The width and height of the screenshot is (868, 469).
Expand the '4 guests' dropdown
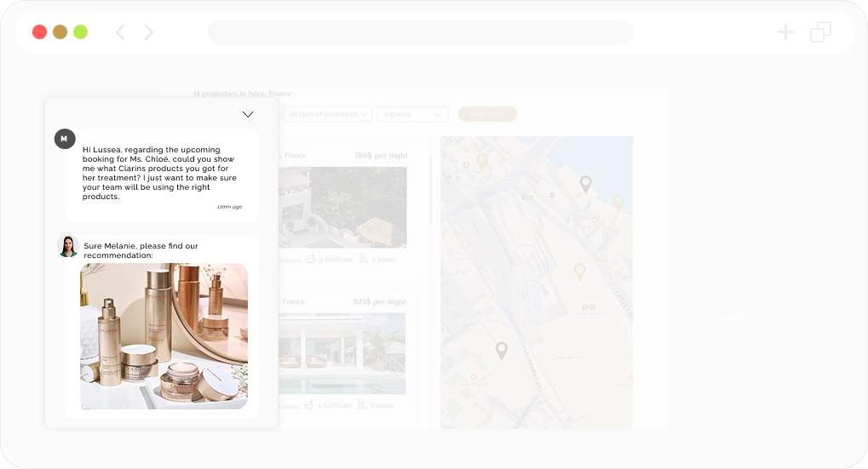click(x=413, y=114)
